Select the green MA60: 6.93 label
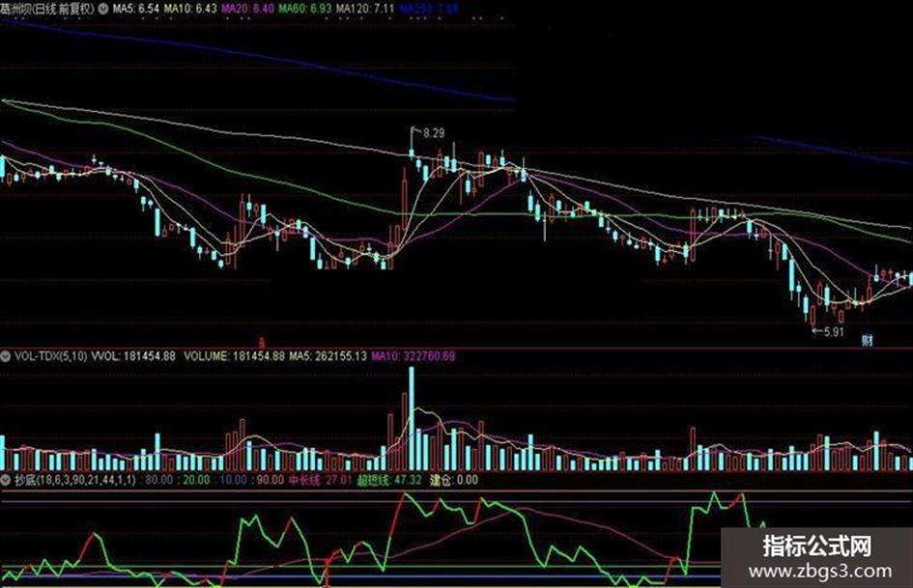 (305, 9)
